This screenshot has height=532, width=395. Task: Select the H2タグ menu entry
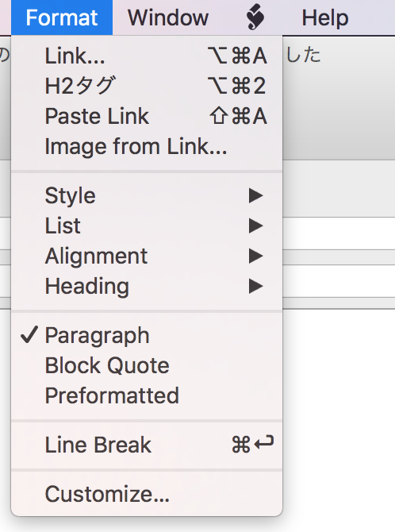click(x=147, y=86)
